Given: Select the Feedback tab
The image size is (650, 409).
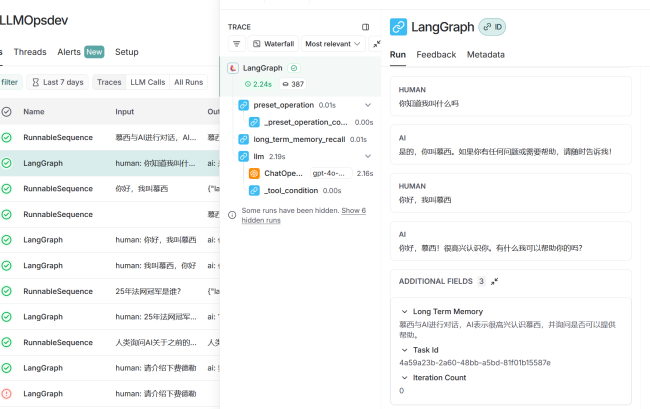Looking at the screenshot, I should click(x=436, y=55).
